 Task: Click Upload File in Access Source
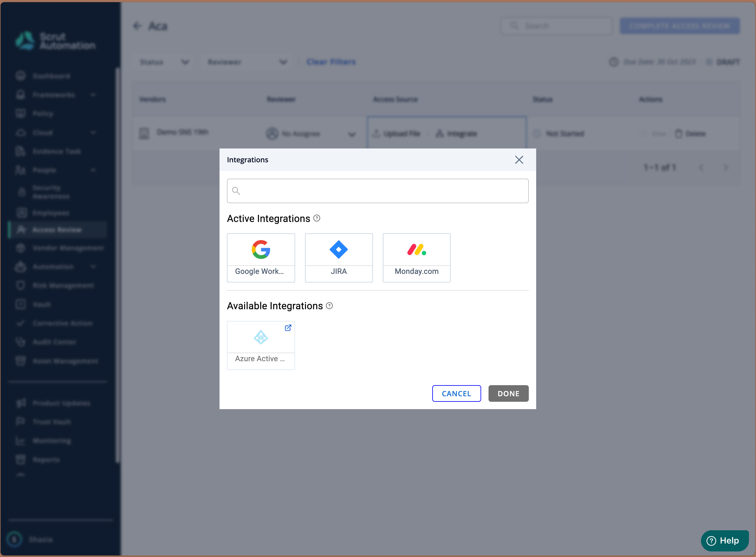397,134
